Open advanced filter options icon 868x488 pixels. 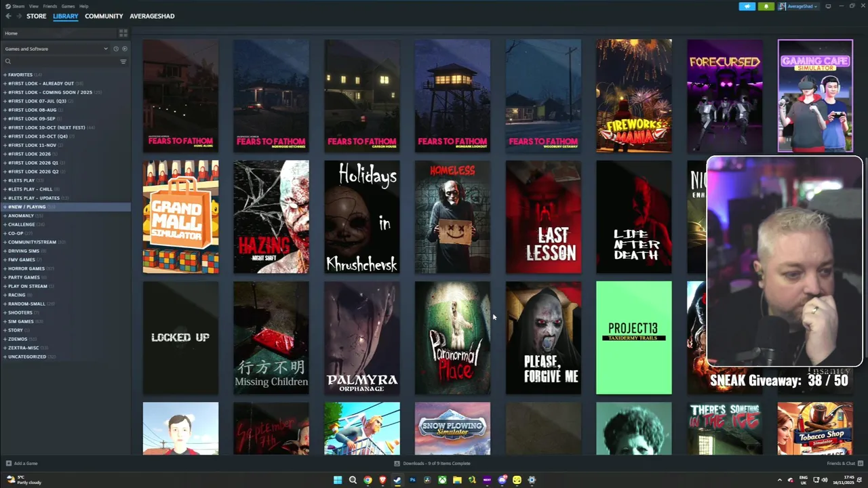click(x=123, y=62)
